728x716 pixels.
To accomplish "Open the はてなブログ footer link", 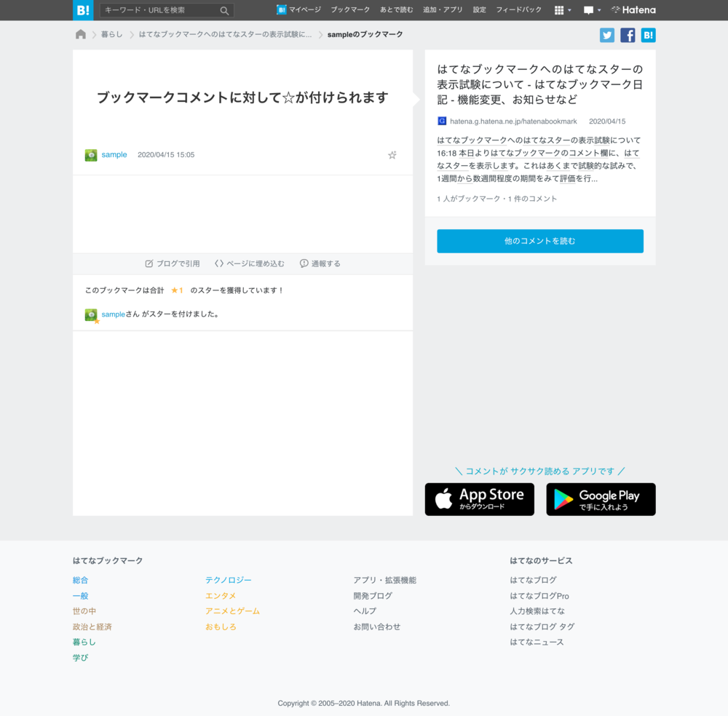I will tap(533, 580).
